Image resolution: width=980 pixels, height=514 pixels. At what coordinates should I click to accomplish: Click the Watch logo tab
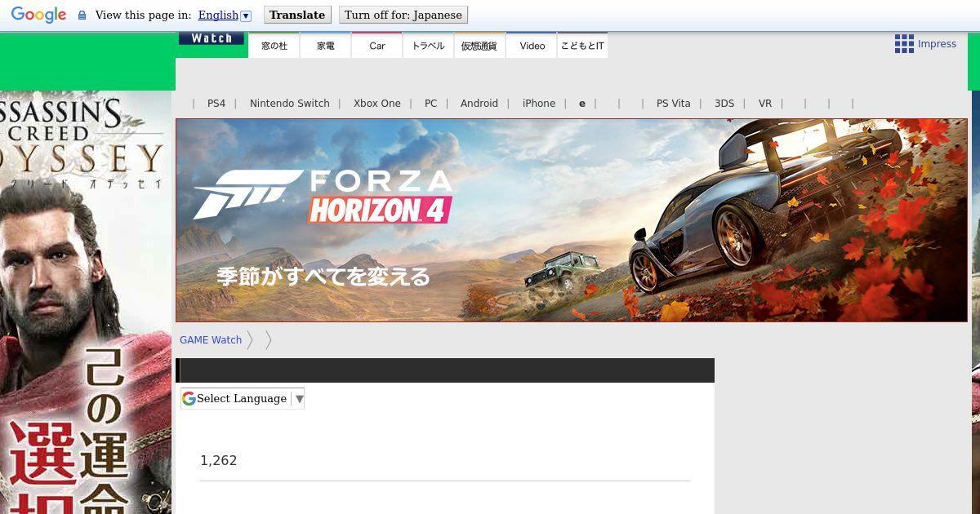[212, 38]
